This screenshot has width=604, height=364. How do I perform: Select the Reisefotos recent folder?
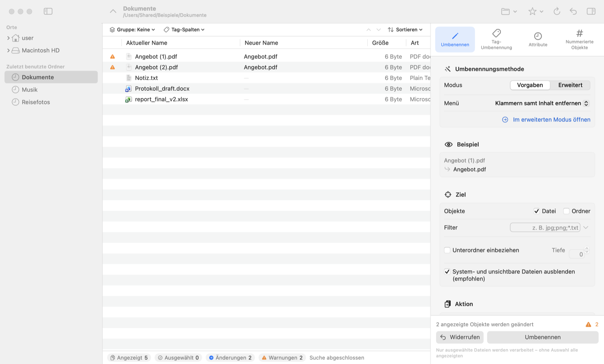click(x=51, y=102)
